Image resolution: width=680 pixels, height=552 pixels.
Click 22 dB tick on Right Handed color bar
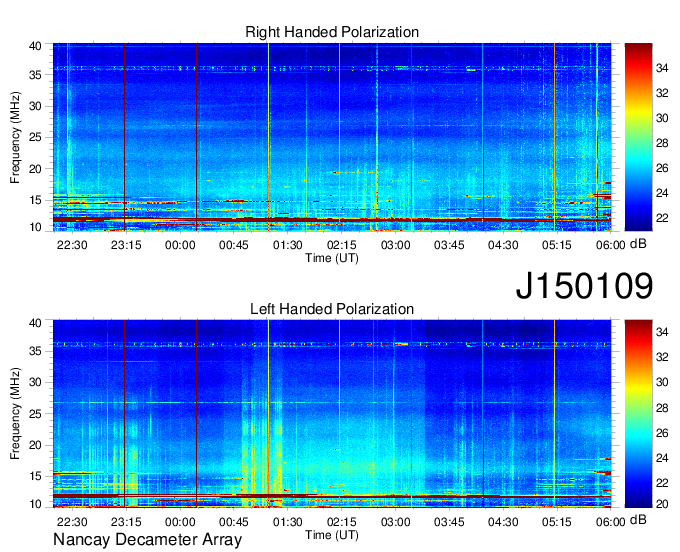[x=662, y=218]
